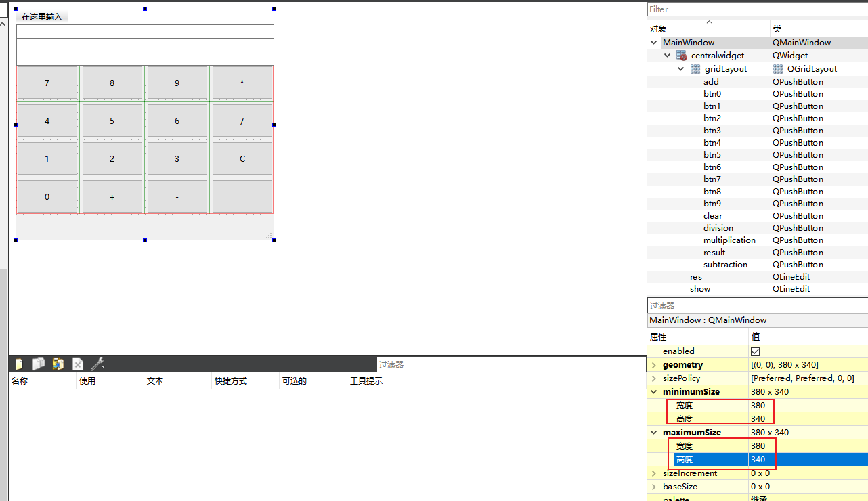Click the QGridLayout class icon
Screen dimensions: 868x501
(778, 69)
